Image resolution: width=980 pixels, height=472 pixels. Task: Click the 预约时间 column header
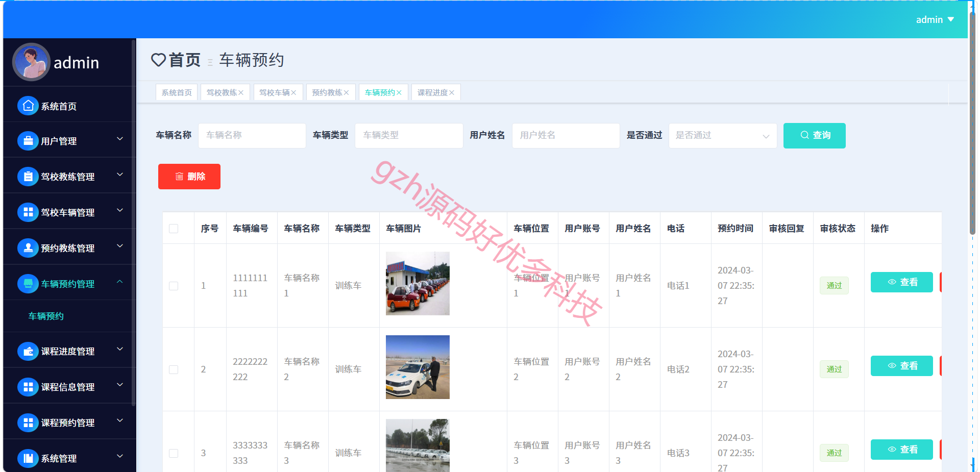pos(736,229)
